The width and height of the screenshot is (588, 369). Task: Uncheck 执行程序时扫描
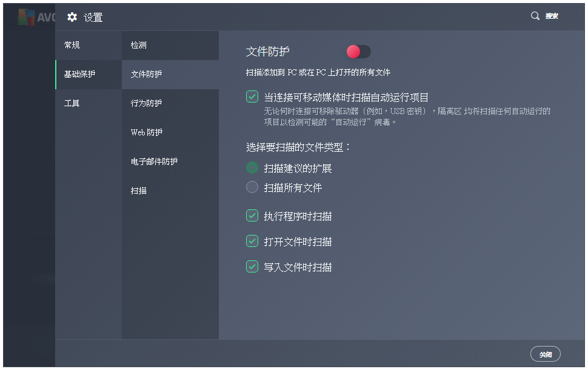click(252, 215)
